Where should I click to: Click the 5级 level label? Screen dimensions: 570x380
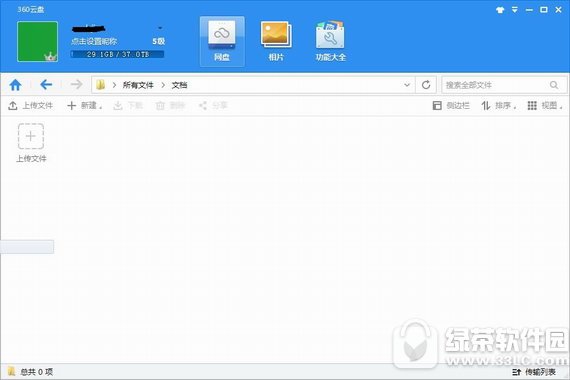pos(158,41)
